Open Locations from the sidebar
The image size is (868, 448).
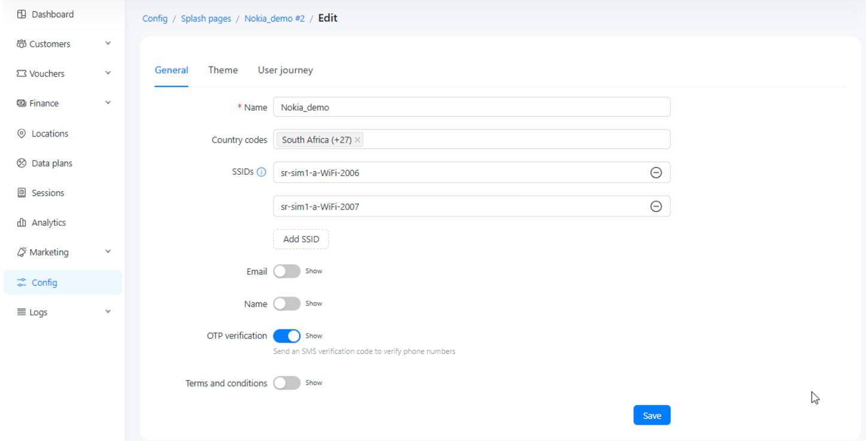pyautogui.click(x=63, y=134)
